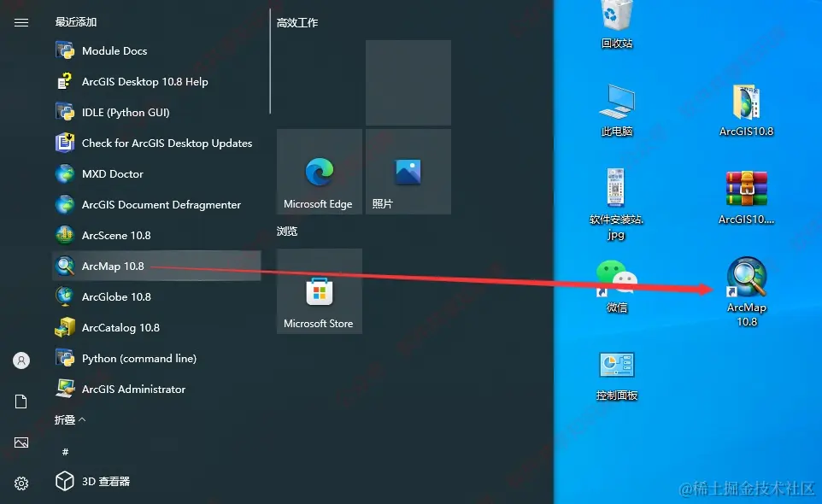The width and height of the screenshot is (822, 504).
Task: Select the 控制面板 Control Panel desktop icon
Action: click(617, 376)
